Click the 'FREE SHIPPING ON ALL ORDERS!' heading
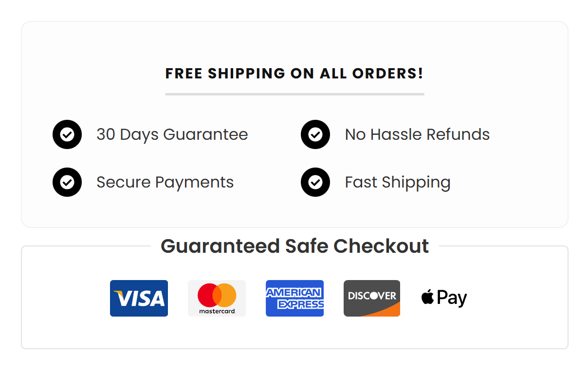 (x=294, y=74)
